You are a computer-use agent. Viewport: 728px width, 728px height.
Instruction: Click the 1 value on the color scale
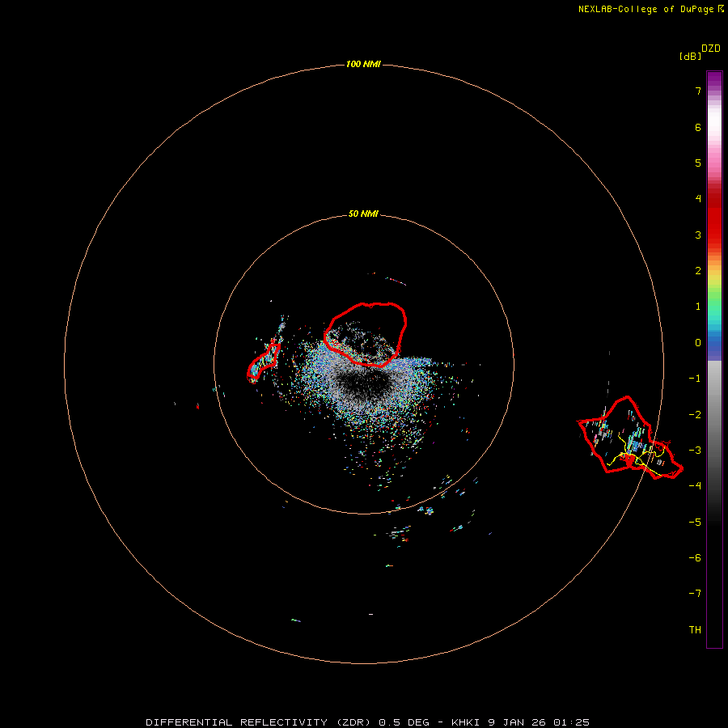tap(698, 307)
